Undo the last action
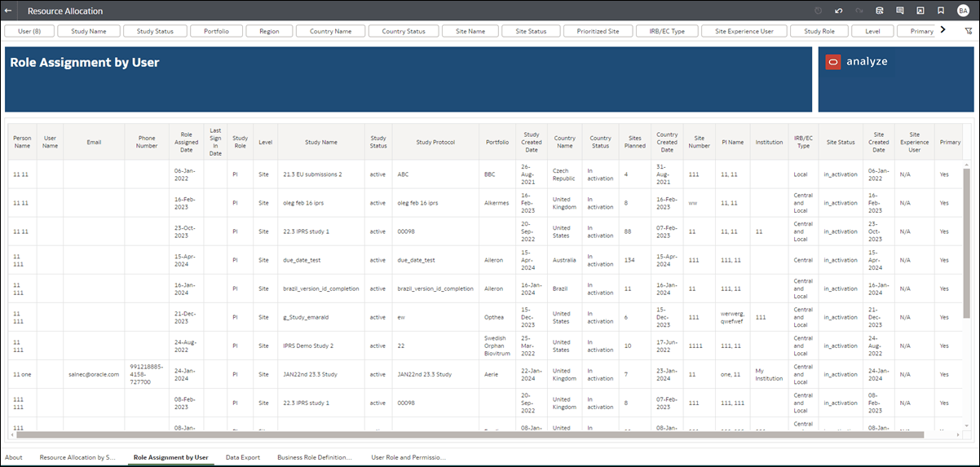 click(x=839, y=11)
